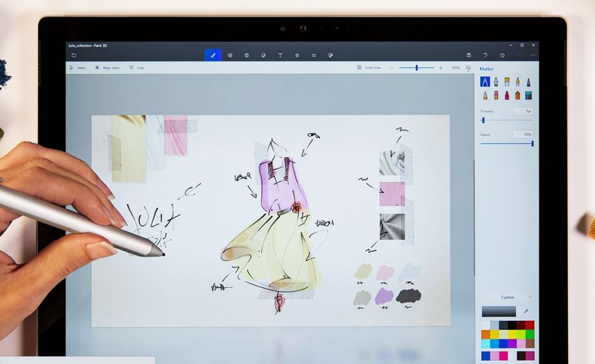Click the canvas vertical scrollbar
The image size is (595, 364).
coord(473,218)
